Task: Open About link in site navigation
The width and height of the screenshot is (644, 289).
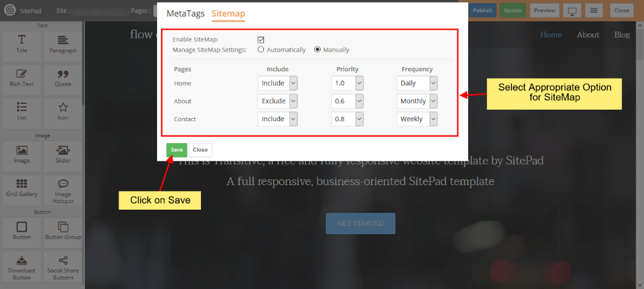Action: [x=588, y=35]
